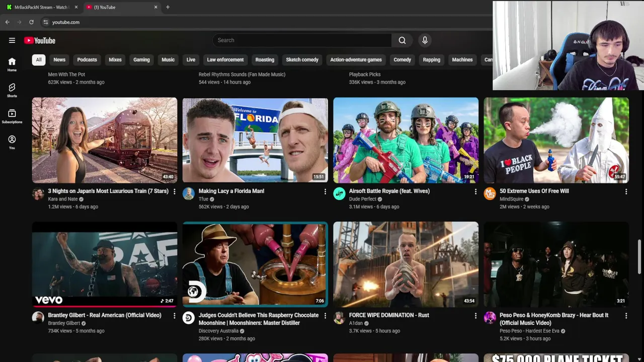The width and height of the screenshot is (644, 362).
Task: Open the Kara and Nate channel avatar
Action: [38, 194]
